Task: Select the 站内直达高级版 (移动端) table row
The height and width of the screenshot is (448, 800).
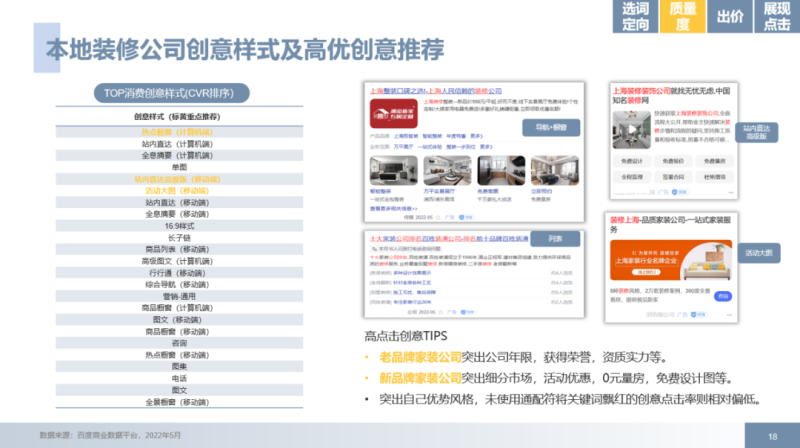Action: 179,179
